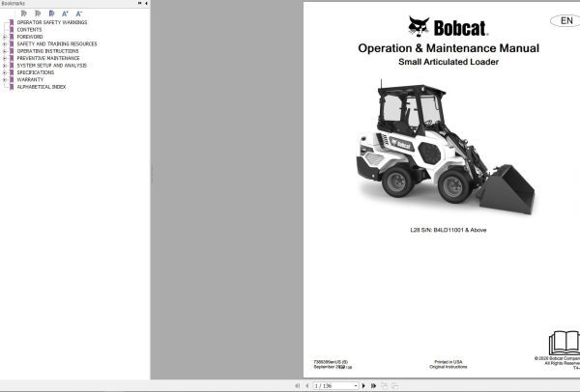The height and width of the screenshot is (392, 580).
Task: Click the double-arrow bookmarks panel options icon
Action: click(140, 3)
